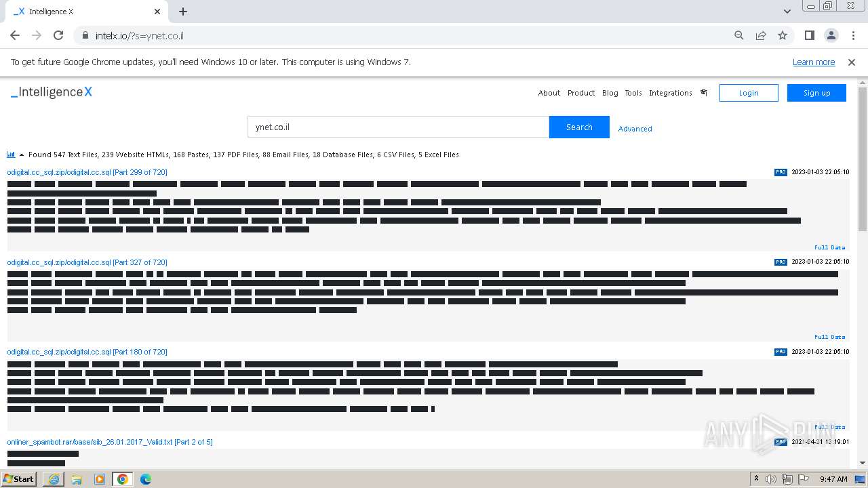This screenshot has height=488, width=868.
Task: Toggle the browser side panel
Action: click(x=809, y=35)
